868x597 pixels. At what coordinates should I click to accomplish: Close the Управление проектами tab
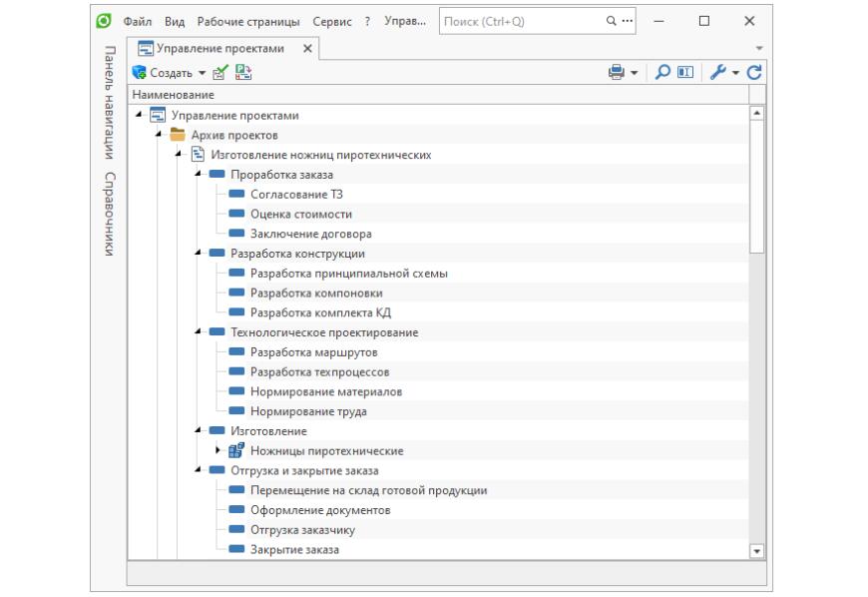click(x=307, y=48)
